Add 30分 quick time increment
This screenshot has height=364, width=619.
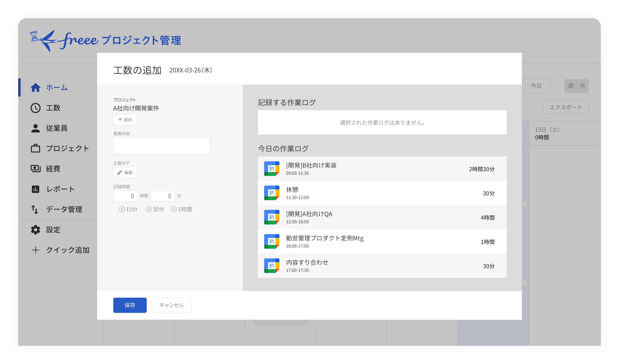(x=155, y=209)
